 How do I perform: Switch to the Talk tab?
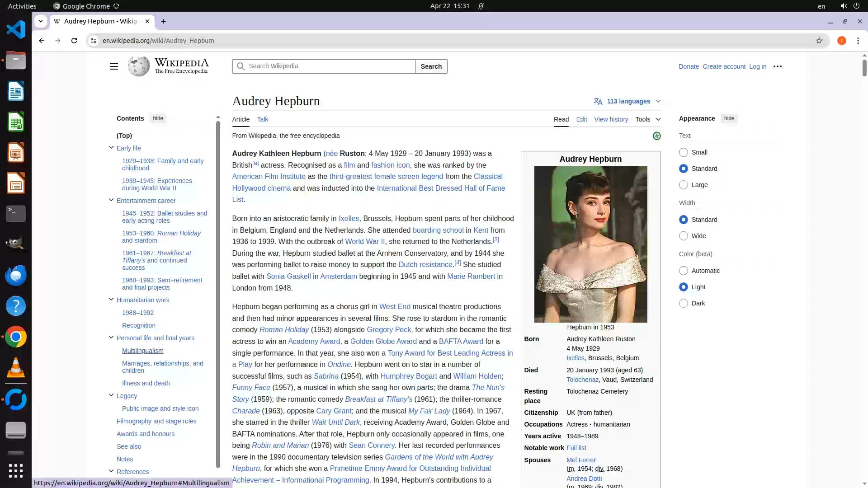coord(262,119)
